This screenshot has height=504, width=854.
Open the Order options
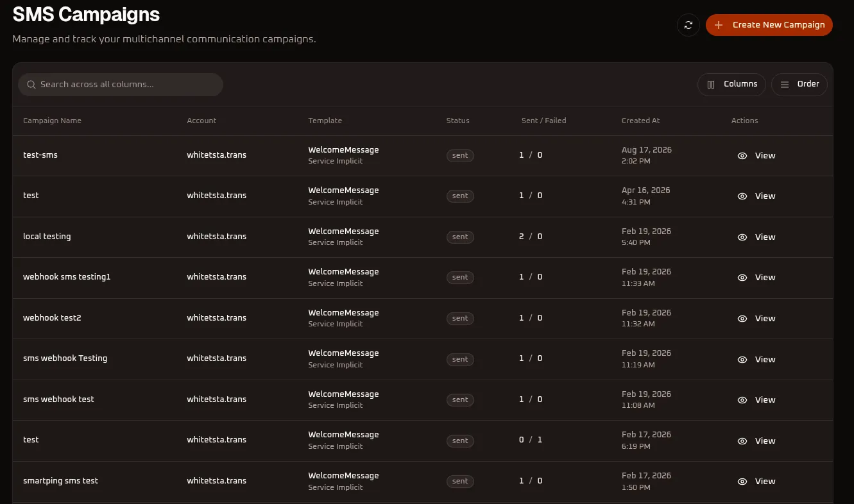[799, 84]
